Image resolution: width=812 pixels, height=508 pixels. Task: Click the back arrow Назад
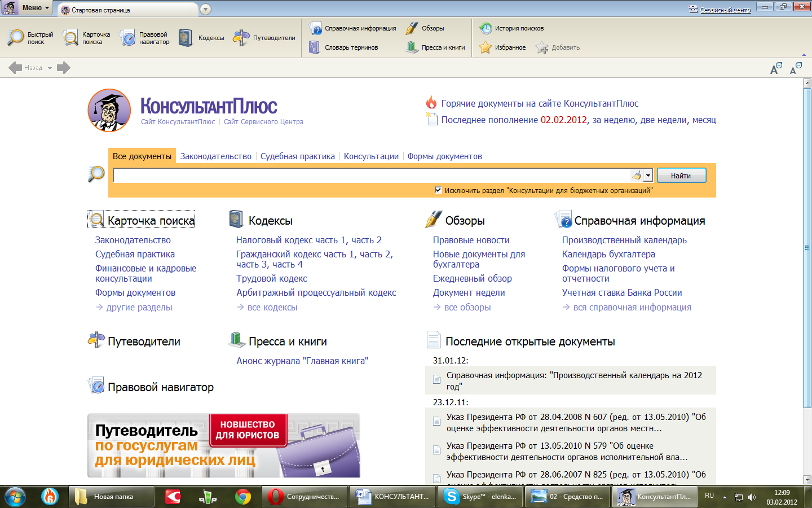click(15, 68)
